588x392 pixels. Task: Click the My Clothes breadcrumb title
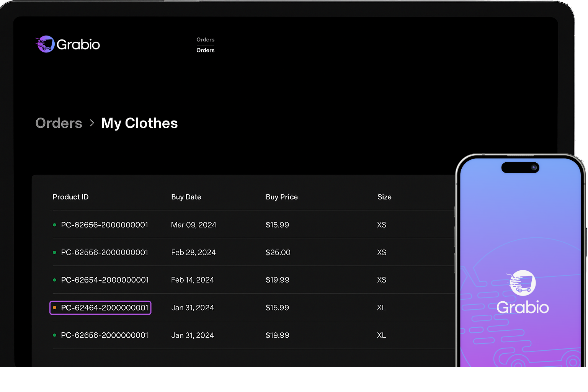click(139, 123)
